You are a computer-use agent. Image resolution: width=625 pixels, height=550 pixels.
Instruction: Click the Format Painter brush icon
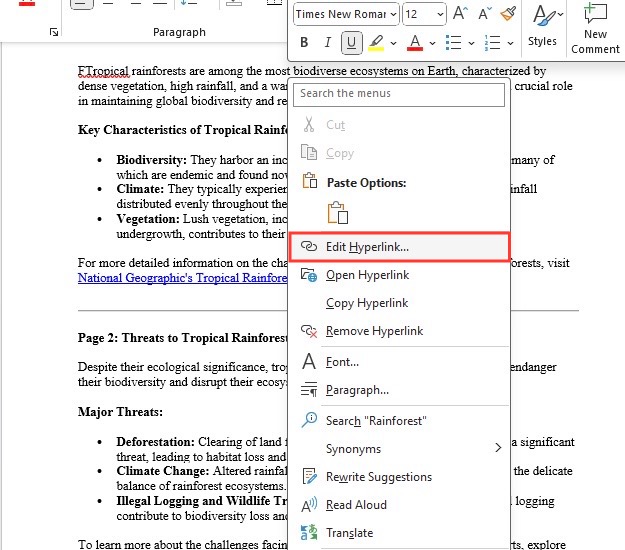point(508,14)
